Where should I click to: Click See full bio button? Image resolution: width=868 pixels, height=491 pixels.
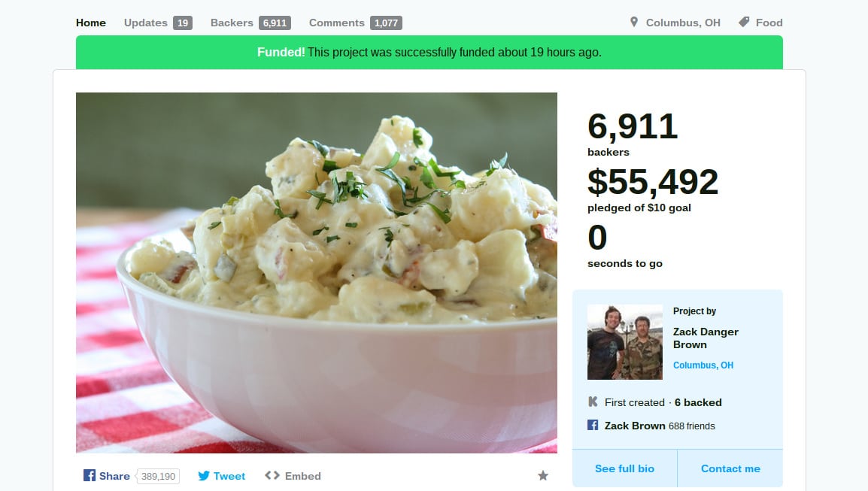624,468
